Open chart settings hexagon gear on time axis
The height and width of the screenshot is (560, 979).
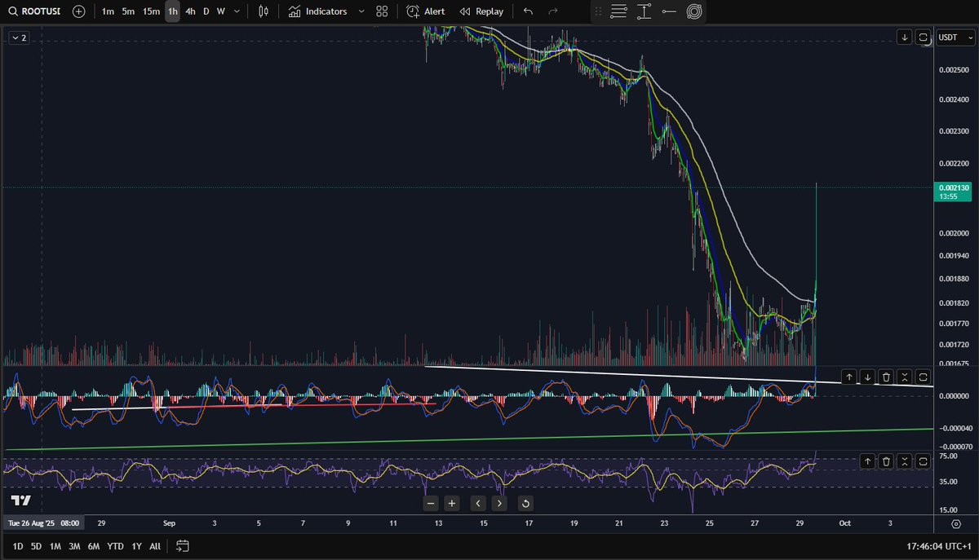click(x=955, y=523)
